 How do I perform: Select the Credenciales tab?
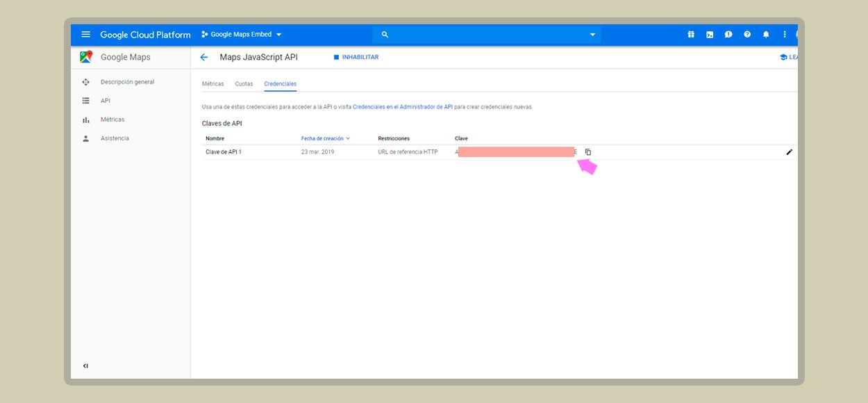(280, 84)
